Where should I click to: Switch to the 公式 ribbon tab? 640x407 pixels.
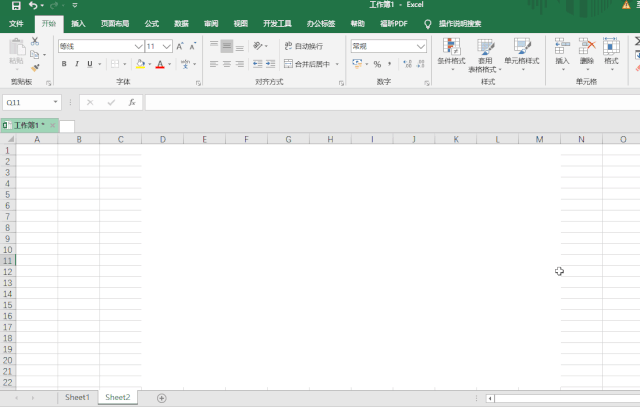(x=151, y=24)
